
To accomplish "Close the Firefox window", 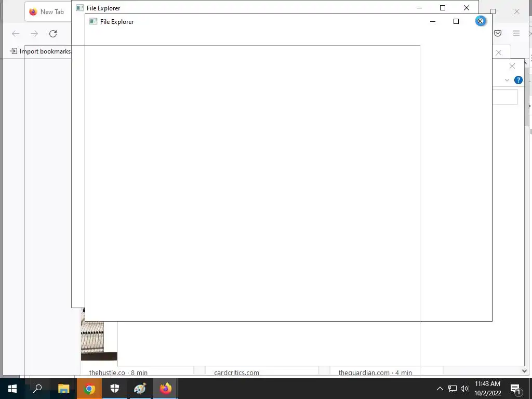I will pyautogui.click(x=517, y=11).
